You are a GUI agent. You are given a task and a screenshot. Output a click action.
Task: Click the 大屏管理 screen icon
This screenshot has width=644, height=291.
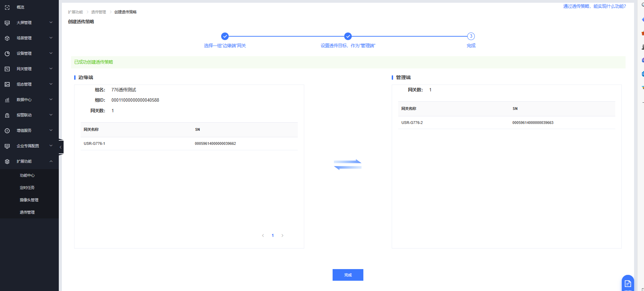pos(7,23)
